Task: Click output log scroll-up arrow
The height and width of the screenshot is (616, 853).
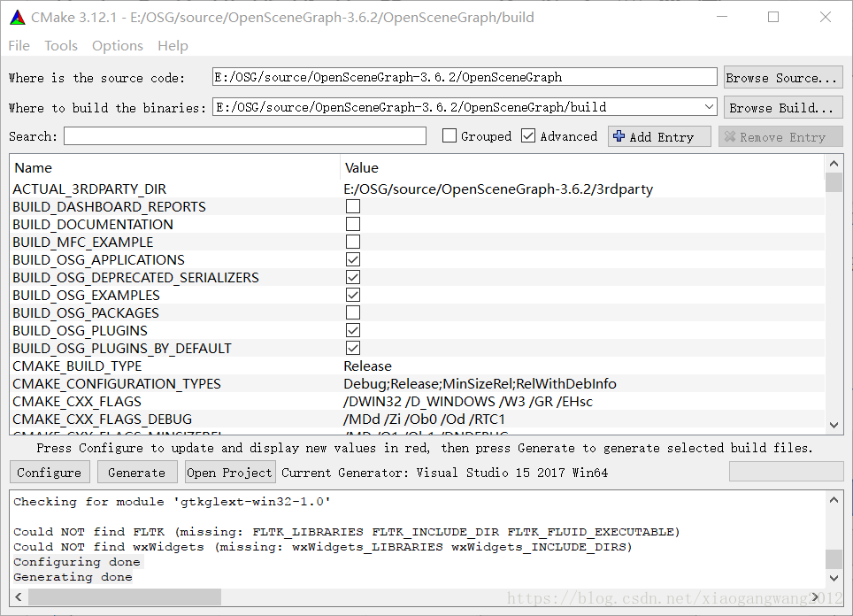Action: point(834,499)
